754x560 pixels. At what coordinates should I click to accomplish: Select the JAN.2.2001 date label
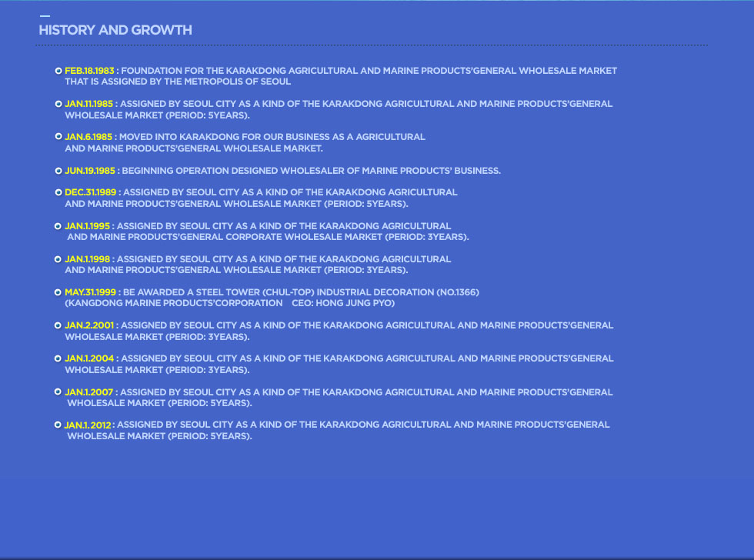(89, 325)
